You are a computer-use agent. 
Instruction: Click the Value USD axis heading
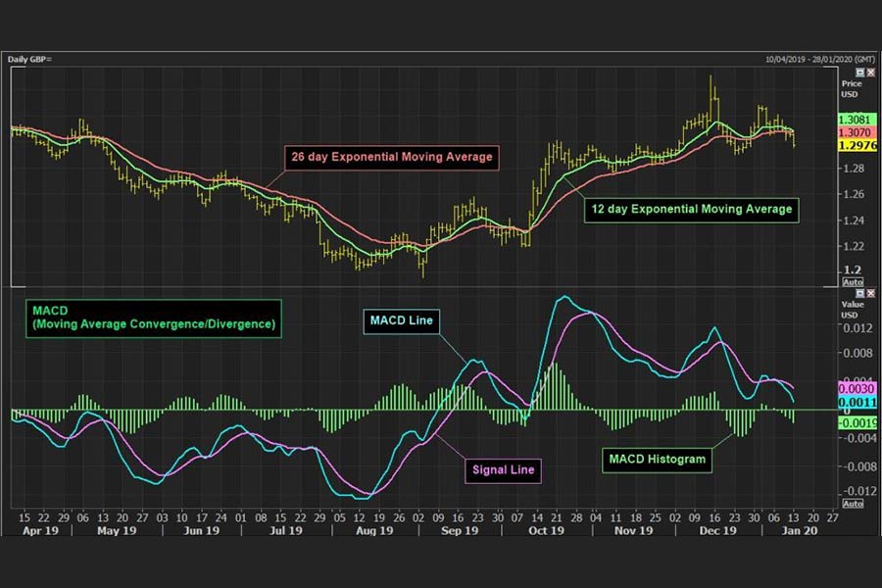[x=853, y=310]
